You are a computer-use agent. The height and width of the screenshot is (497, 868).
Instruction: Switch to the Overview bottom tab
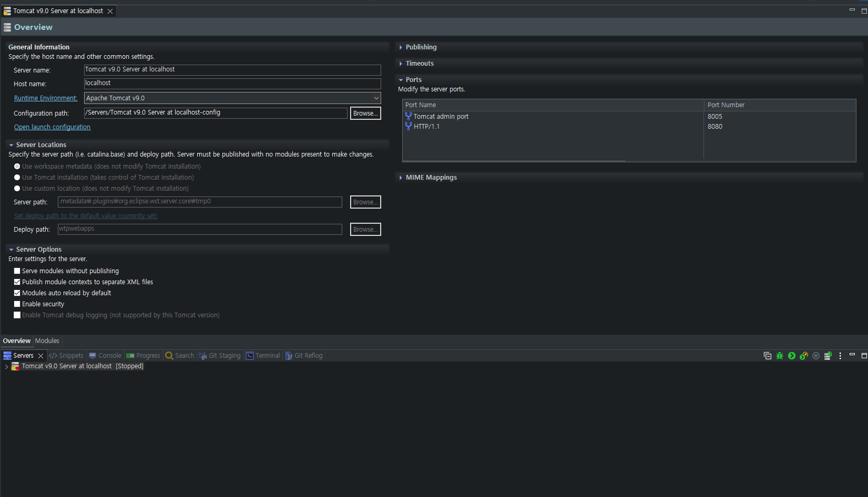(x=17, y=341)
